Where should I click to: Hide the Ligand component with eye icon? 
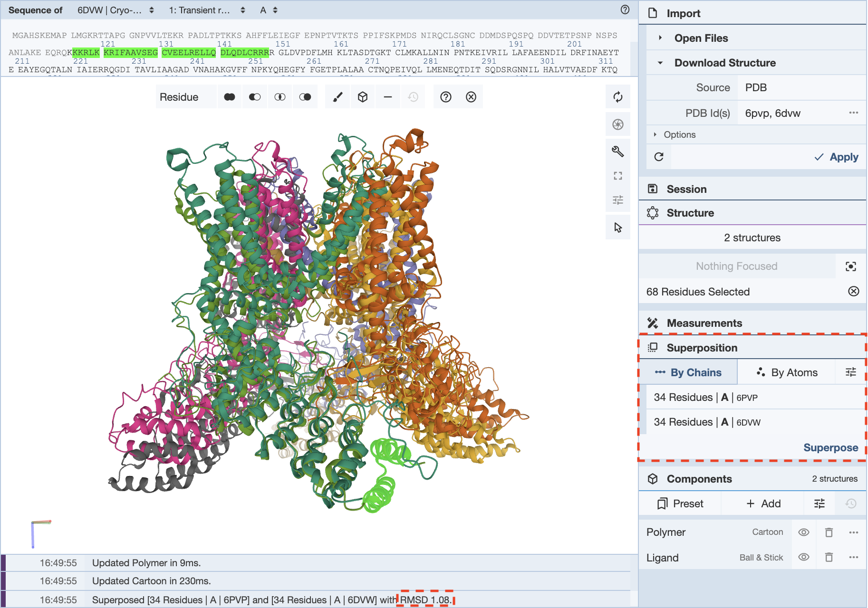click(x=803, y=557)
